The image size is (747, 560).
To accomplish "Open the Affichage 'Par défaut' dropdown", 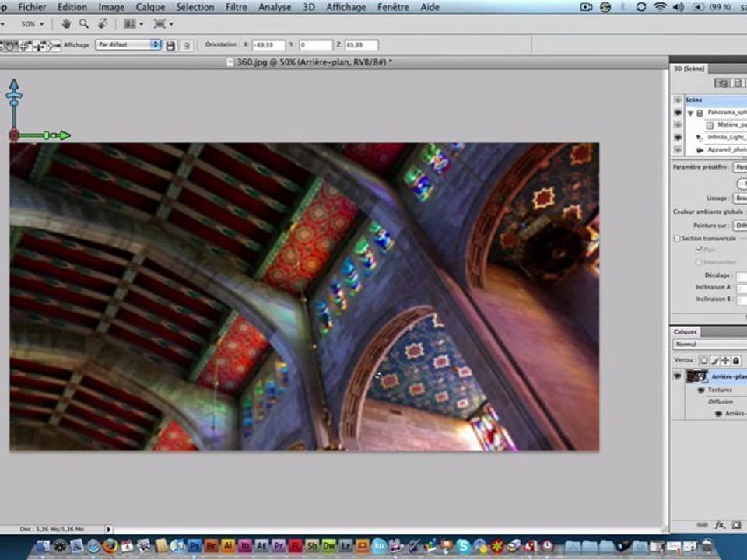I will click(128, 45).
